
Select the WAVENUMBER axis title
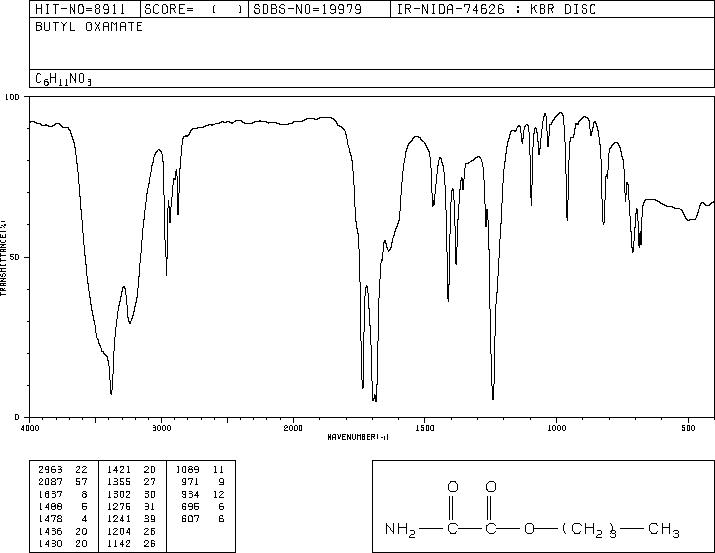[358, 437]
